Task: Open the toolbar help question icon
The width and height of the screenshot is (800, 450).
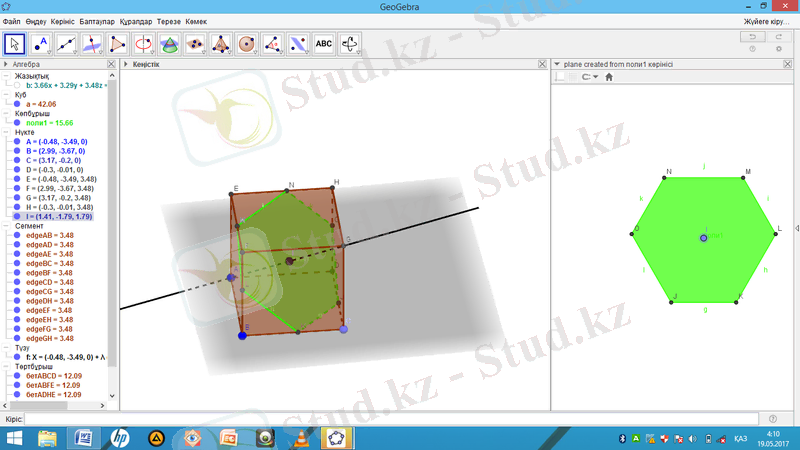Action: [x=753, y=49]
